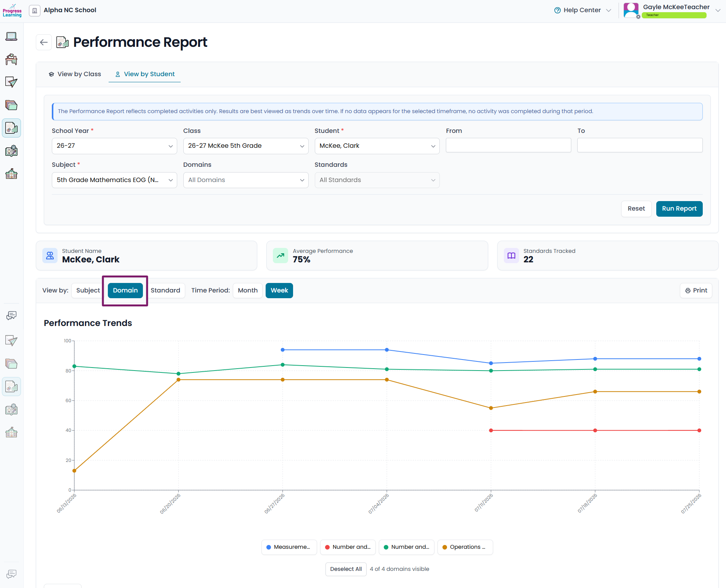
Task: Set view by to Standard
Action: coord(165,291)
